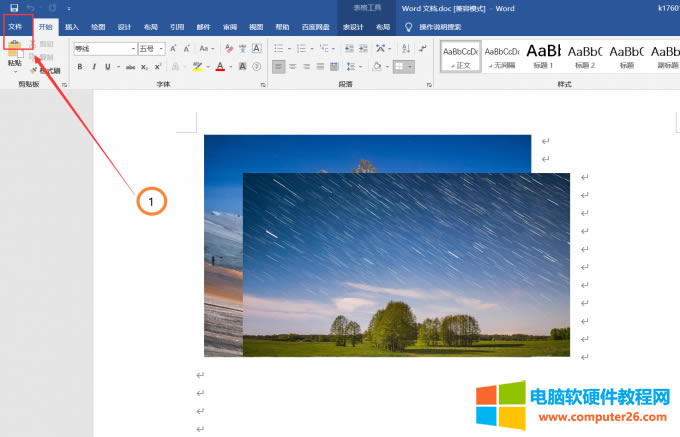The height and width of the screenshot is (437, 680).
Task: Apply superscript formatting
Action: (x=158, y=67)
